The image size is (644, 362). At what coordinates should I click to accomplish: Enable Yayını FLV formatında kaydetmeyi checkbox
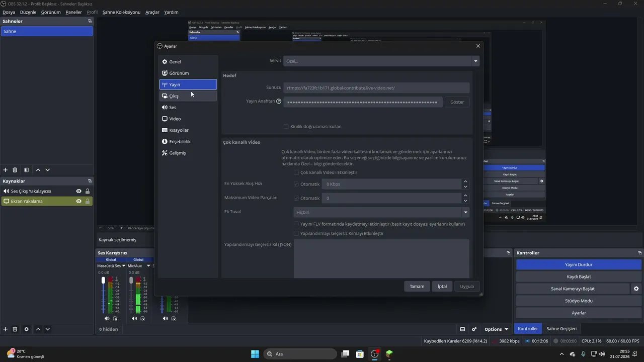tap(296, 224)
